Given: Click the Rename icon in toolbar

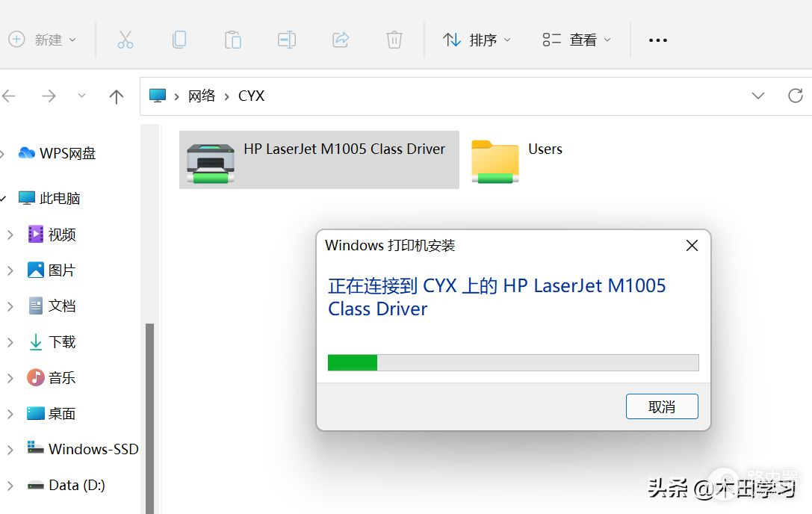Looking at the screenshot, I should 287,40.
